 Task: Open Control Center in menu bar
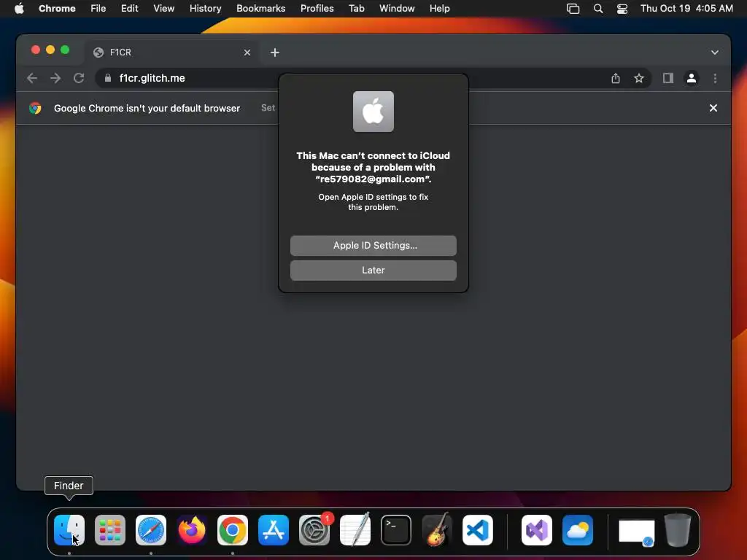[622, 9]
